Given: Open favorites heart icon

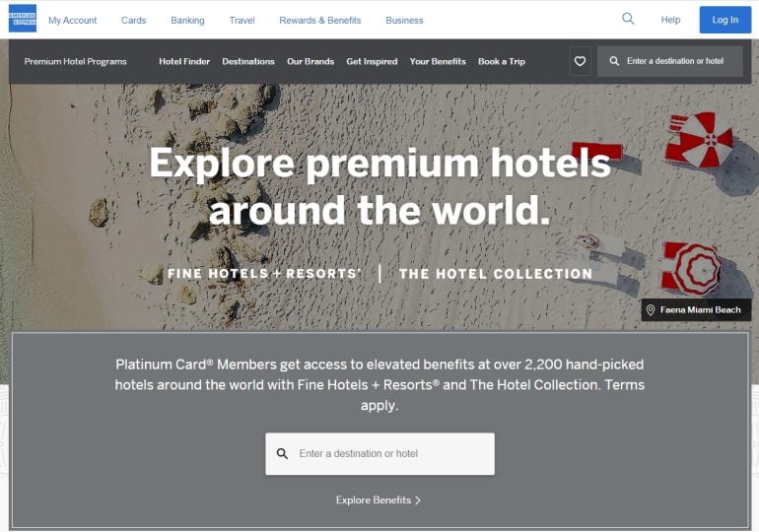Looking at the screenshot, I should pos(580,61).
